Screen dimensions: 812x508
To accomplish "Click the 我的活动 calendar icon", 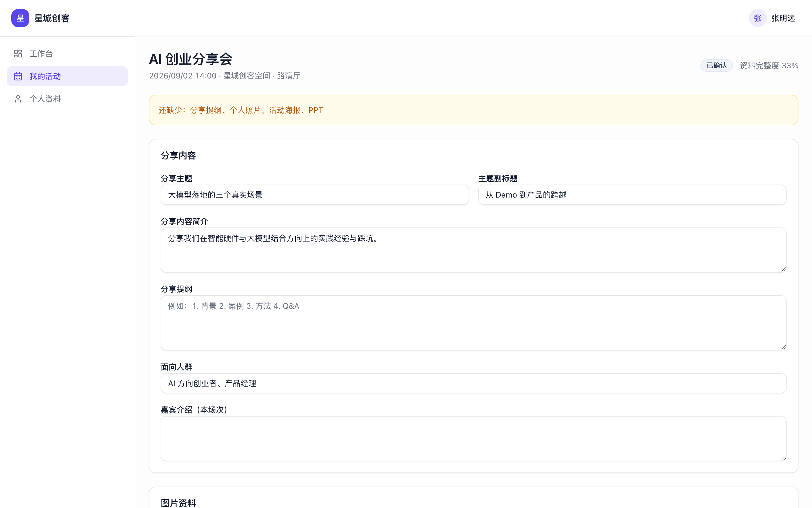I will (18, 76).
